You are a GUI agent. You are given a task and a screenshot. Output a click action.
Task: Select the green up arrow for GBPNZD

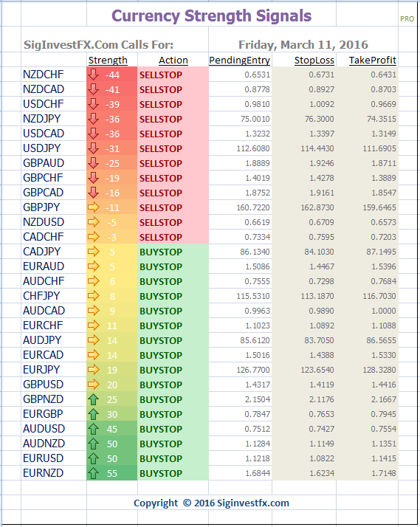pyautogui.click(x=93, y=399)
